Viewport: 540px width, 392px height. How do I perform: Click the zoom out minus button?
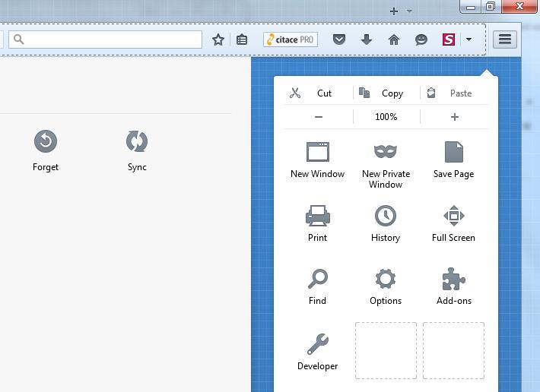pyautogui.click(x=319, y=117)
